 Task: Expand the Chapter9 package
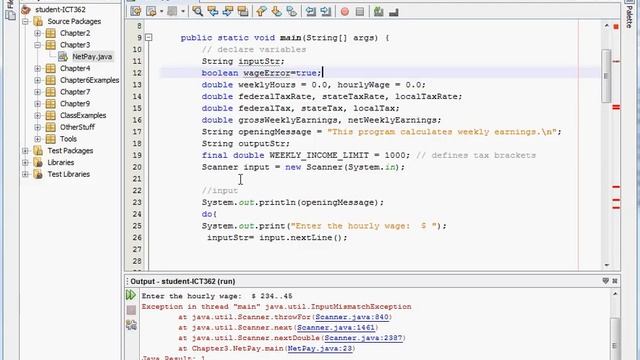38,104
